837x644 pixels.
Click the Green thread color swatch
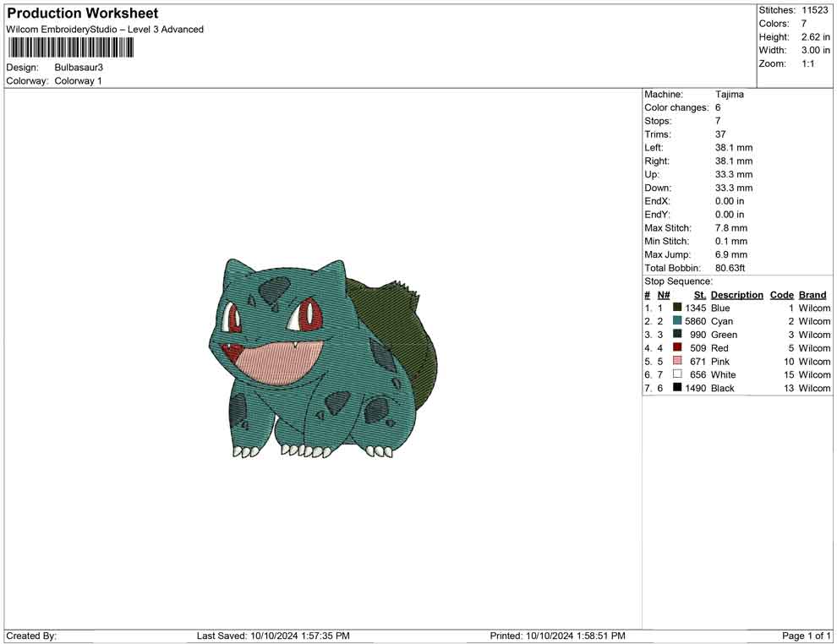[x=677, y=334]
